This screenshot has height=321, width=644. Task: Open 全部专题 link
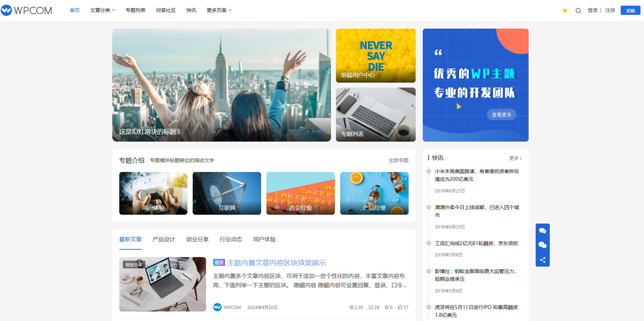[398, 160]
